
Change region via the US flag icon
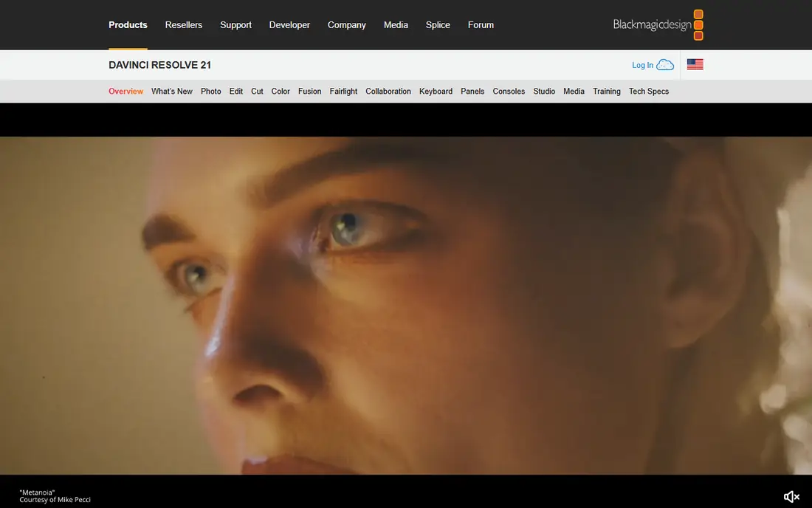695,64
